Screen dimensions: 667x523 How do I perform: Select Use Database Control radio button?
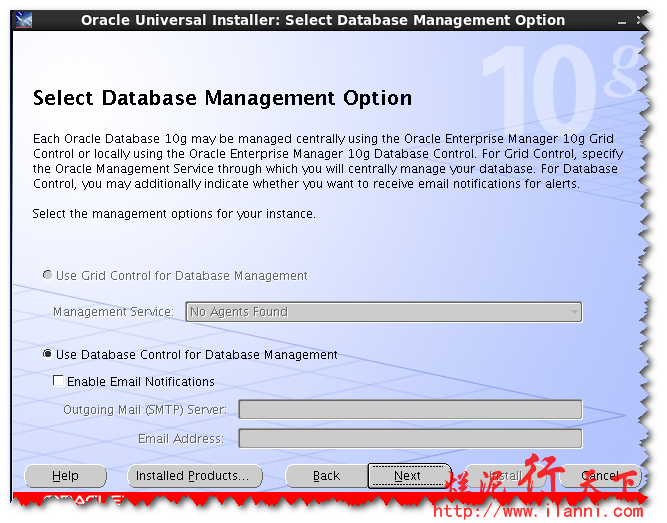[x=47, y=355]
